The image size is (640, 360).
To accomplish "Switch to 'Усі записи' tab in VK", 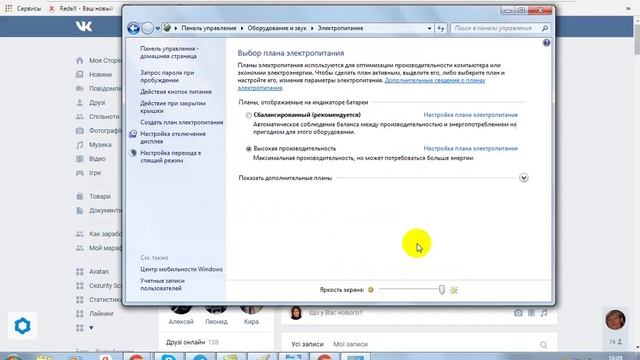I will click(x=307, y=344).
